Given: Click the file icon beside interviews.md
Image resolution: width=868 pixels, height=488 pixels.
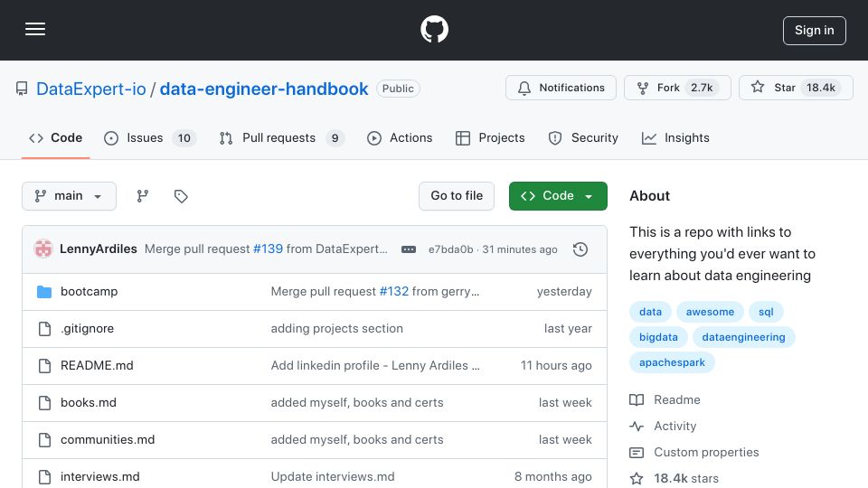Looking at the screenshot, I should coord(44,477).
